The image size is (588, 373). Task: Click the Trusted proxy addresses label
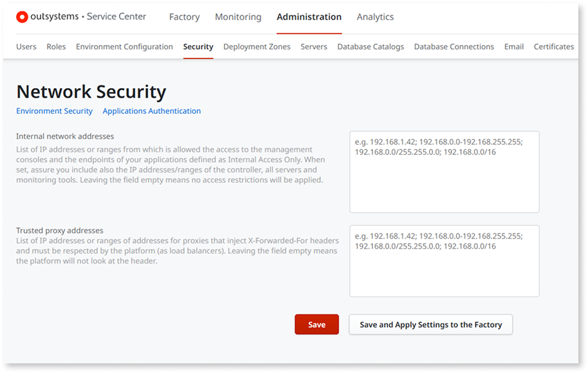(x=60, y=230)
